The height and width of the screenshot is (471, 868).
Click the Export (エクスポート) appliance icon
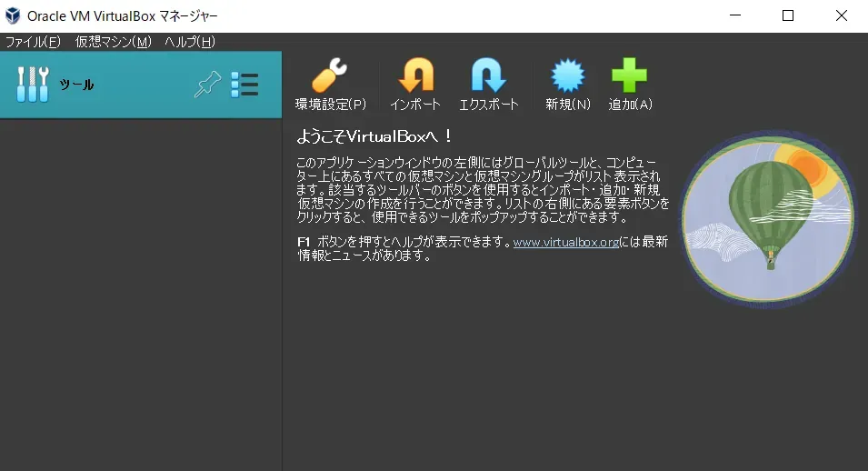point(488,77)
